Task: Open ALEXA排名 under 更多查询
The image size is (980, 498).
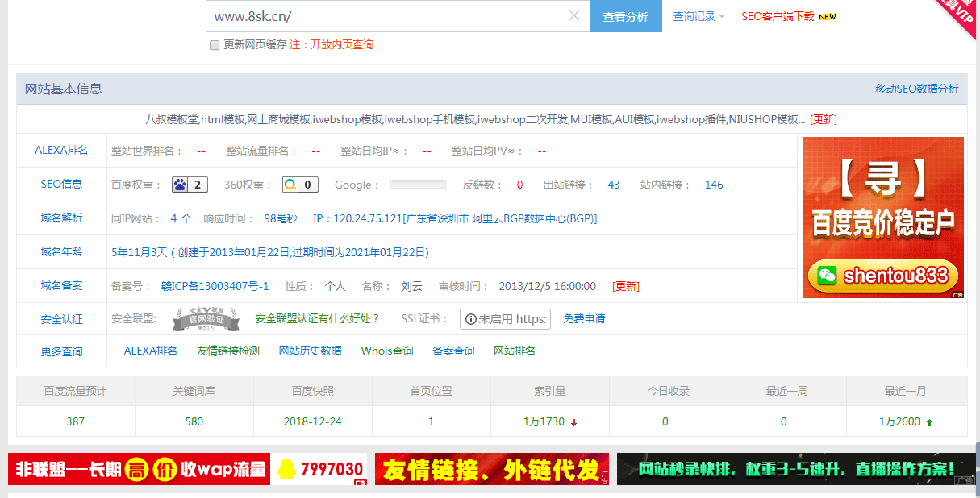Action: [151, 351]
